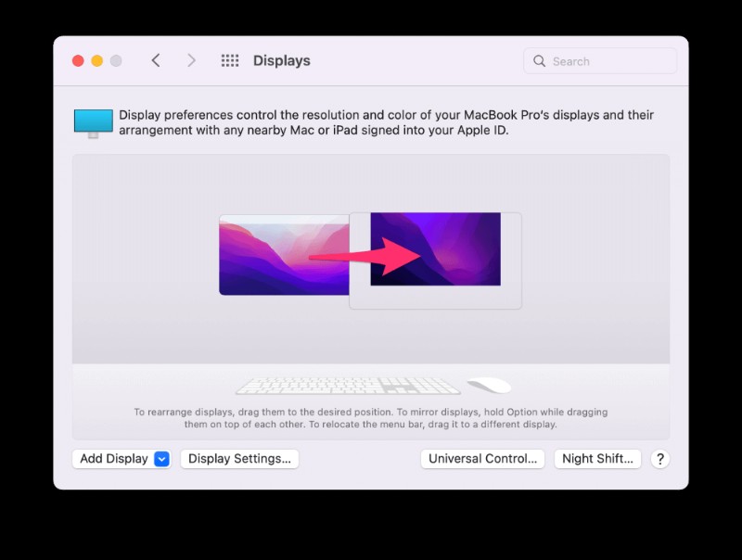Expand the Add Display dropdown chevron

click(x=160, y=458)
